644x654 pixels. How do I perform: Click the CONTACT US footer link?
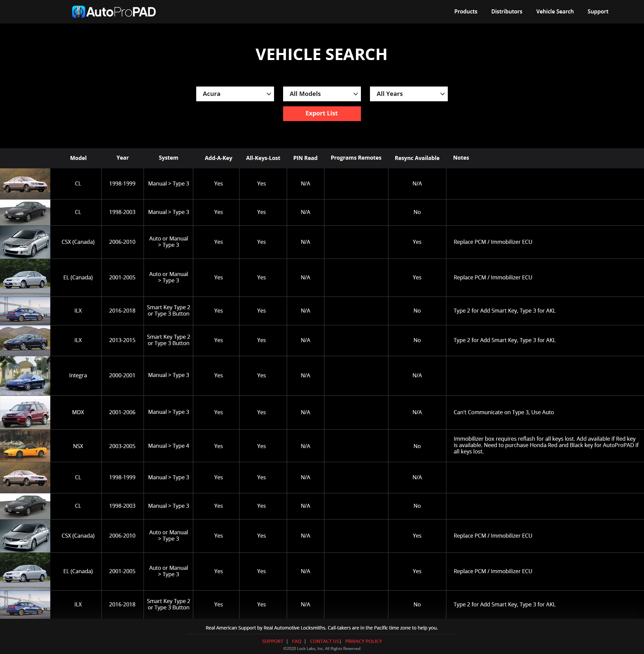[324, 641]
